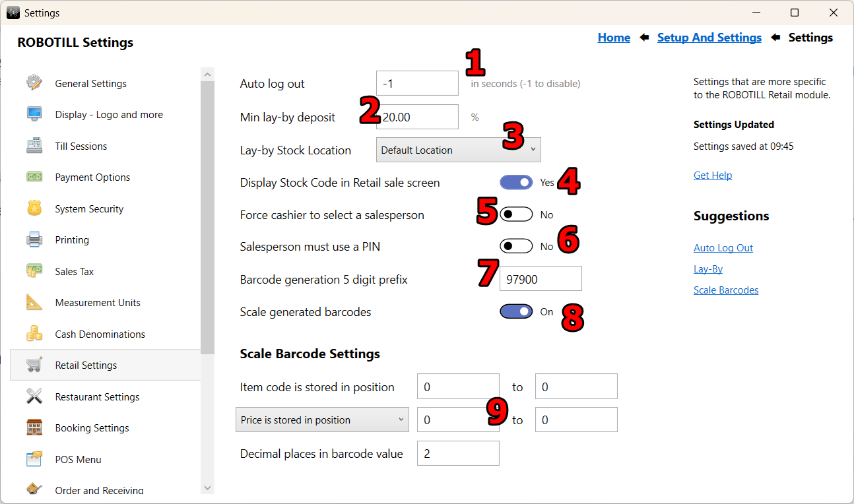Navigate to Setup And Settings breadcrumb link

tap(709, 38)
